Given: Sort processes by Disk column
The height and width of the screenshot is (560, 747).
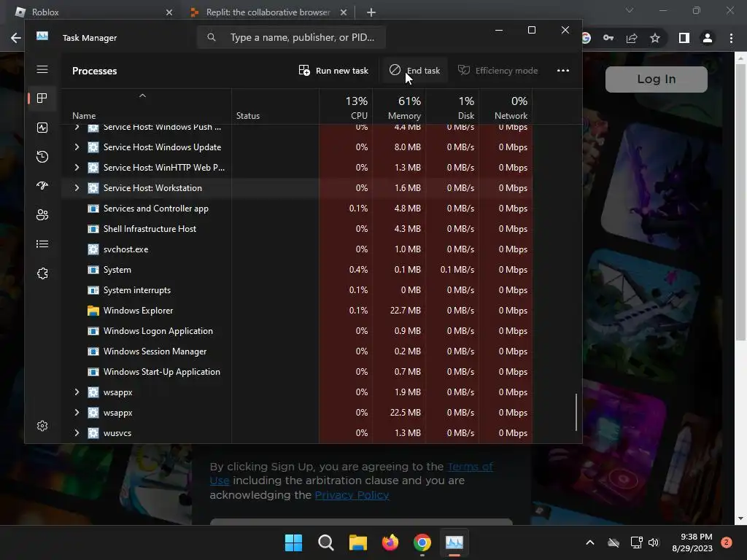Looking at the screenshot, I should click(452, 106).
